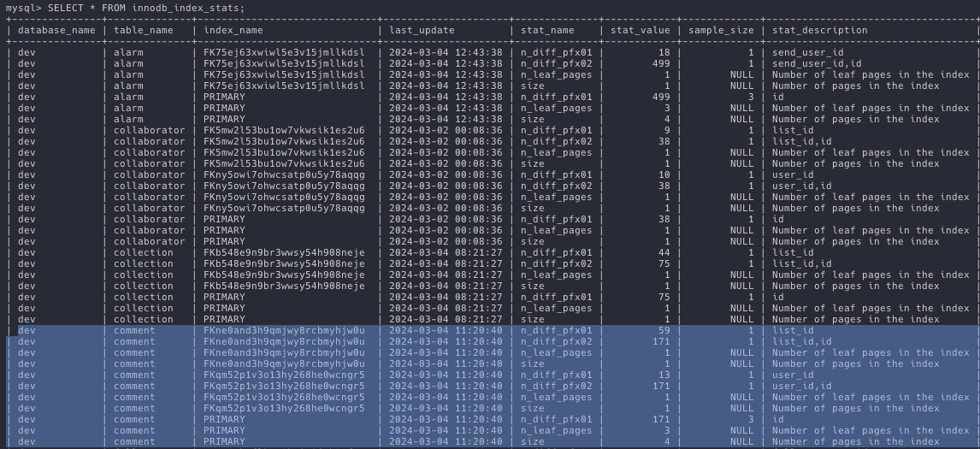Click "n_leaf_pages" in alarm FK75ej63xwiwl row

pos(556,74)
